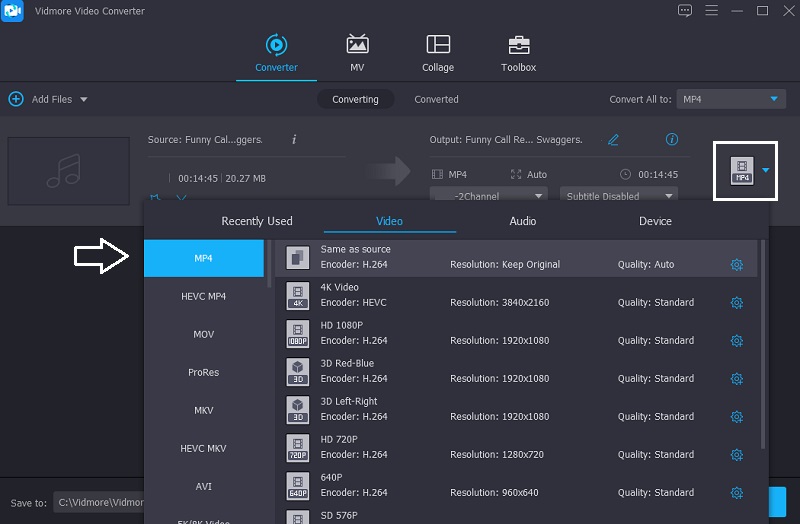Click the edit output name pencil icon
The image size is (800, 524).
pyautogui.click(x=614, y=140)
